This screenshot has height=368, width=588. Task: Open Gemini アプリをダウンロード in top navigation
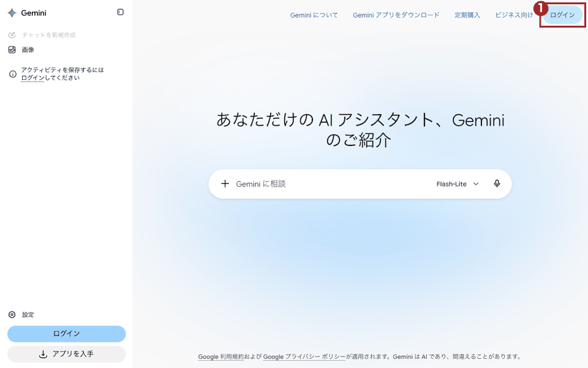(396, 15)
